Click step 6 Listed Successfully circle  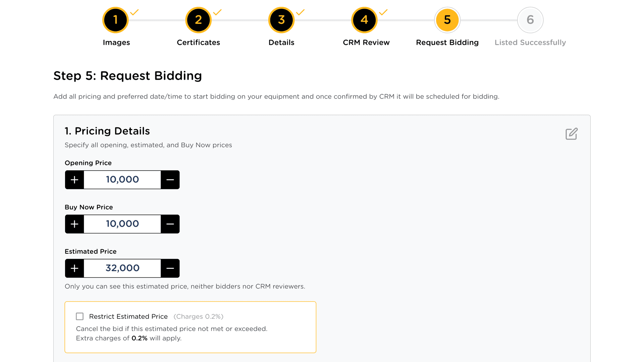point(530,20)
